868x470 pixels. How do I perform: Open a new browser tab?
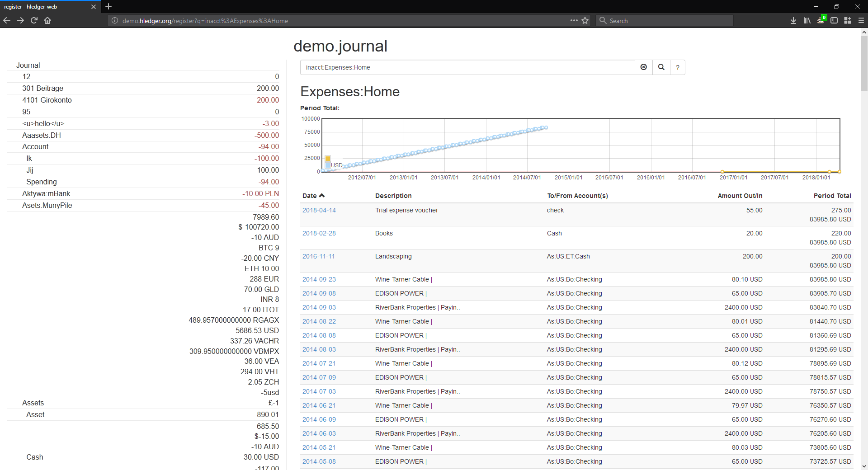[x=108, y=7]
